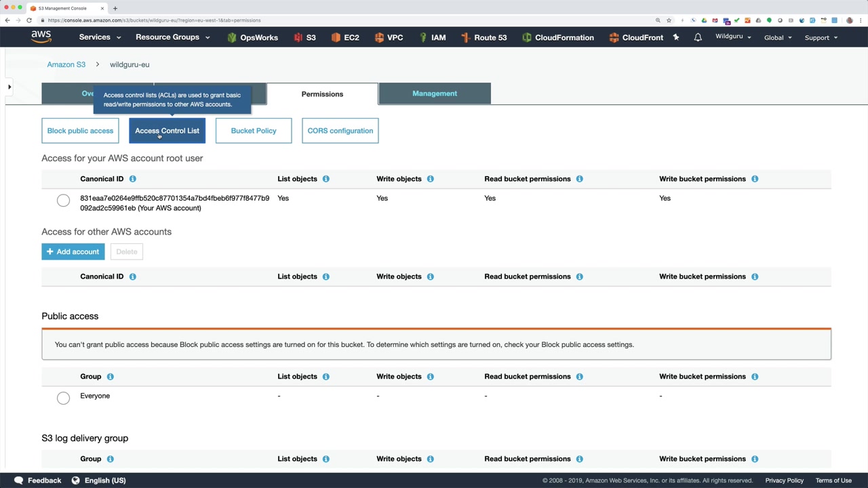
Task: Select the Access Control List sub-tab
Action: [x=167, y=131]
